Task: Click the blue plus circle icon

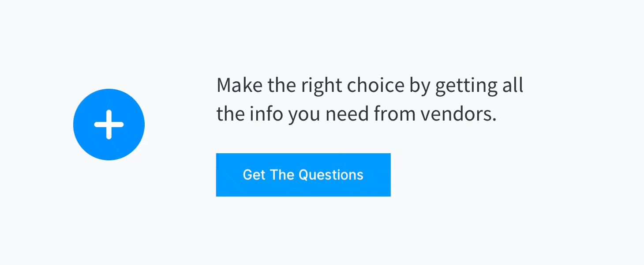Action: (109, 125)
